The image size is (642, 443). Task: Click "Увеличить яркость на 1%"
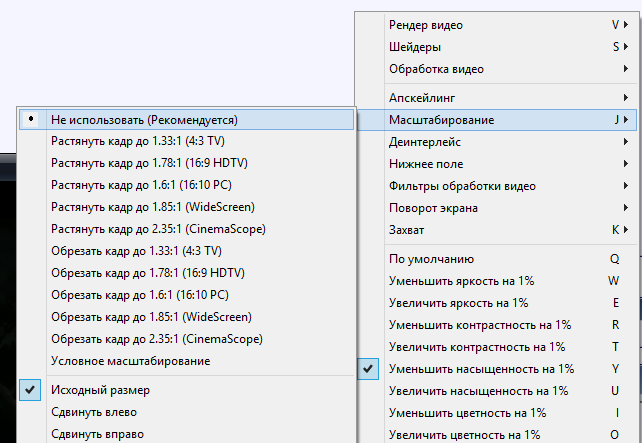click(x=458, y=303)
